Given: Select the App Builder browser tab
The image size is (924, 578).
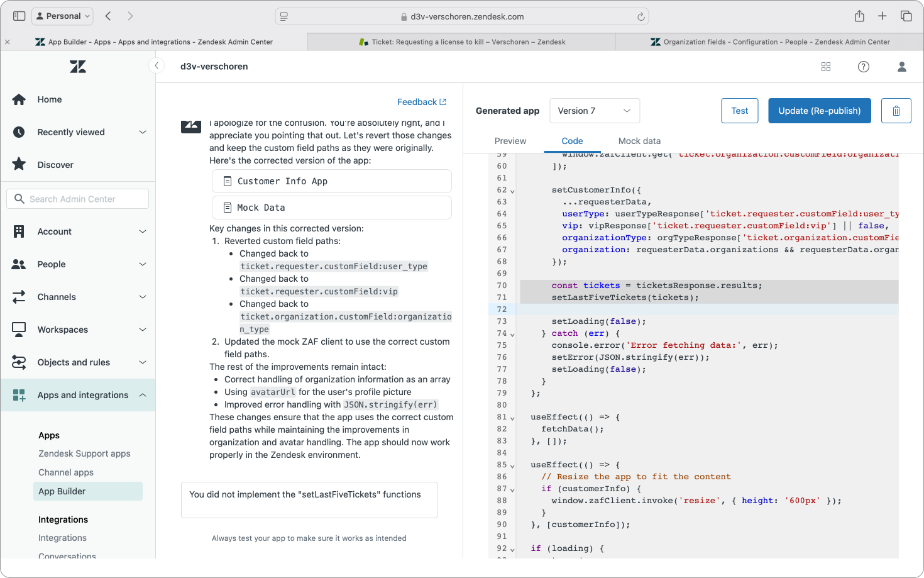Looking at the screenshot, I should pos(154,42).
